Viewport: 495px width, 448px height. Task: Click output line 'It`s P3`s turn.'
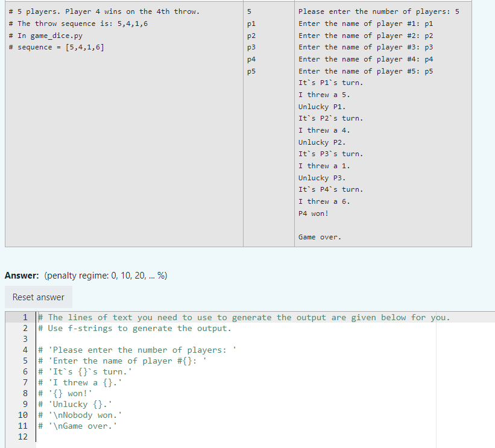click(331, 154)
